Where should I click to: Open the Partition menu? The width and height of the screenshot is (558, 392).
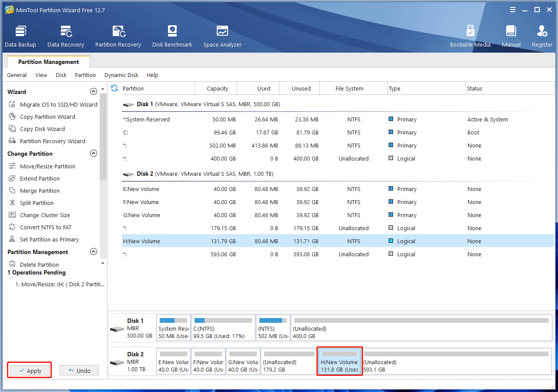[85, 75]
